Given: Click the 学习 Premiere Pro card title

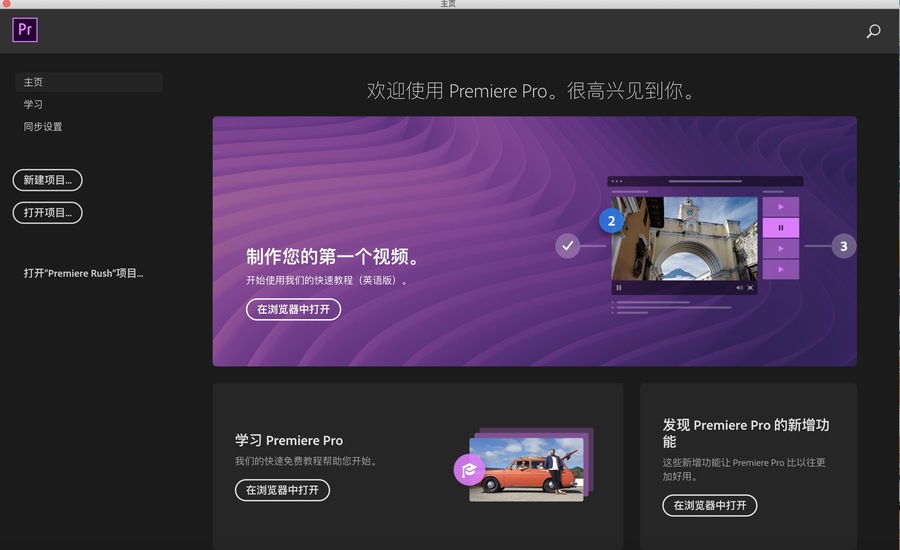Looking at the screenshot, I should tap(289, 440).
